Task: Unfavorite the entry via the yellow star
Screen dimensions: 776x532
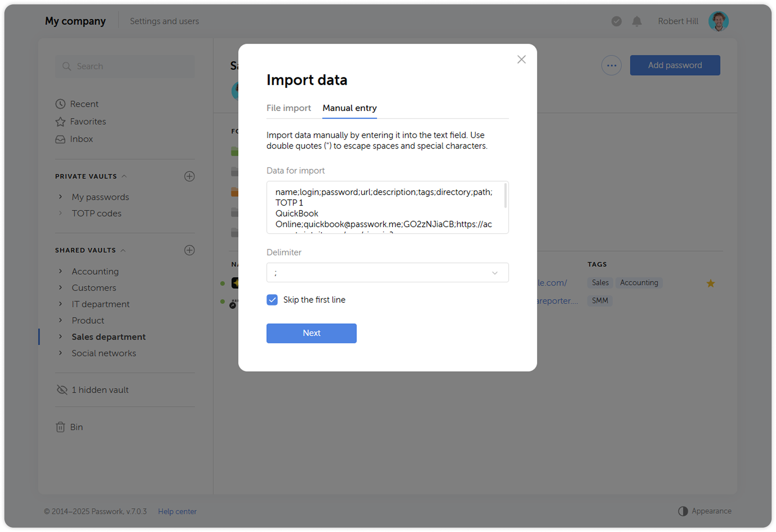Action: pyautogui.click(x=711, y=283)
